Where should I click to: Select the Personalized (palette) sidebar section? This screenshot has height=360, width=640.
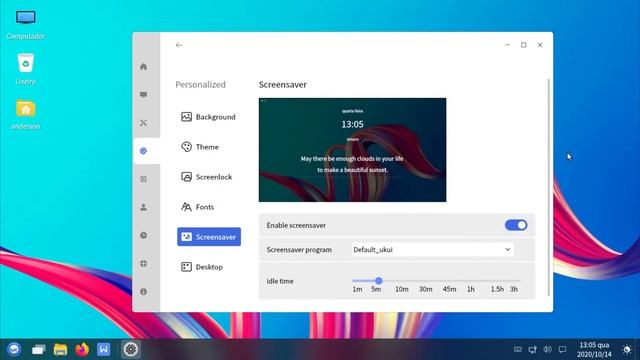click(x=143, y=151)
